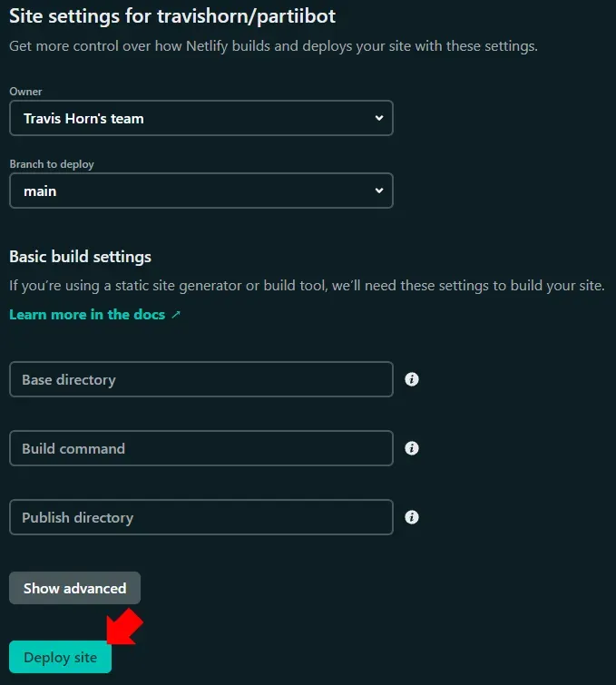Click the Basic build settings heading
This screenshot has height=685, width=616.
pyautogui.click(x=80, y=257)
